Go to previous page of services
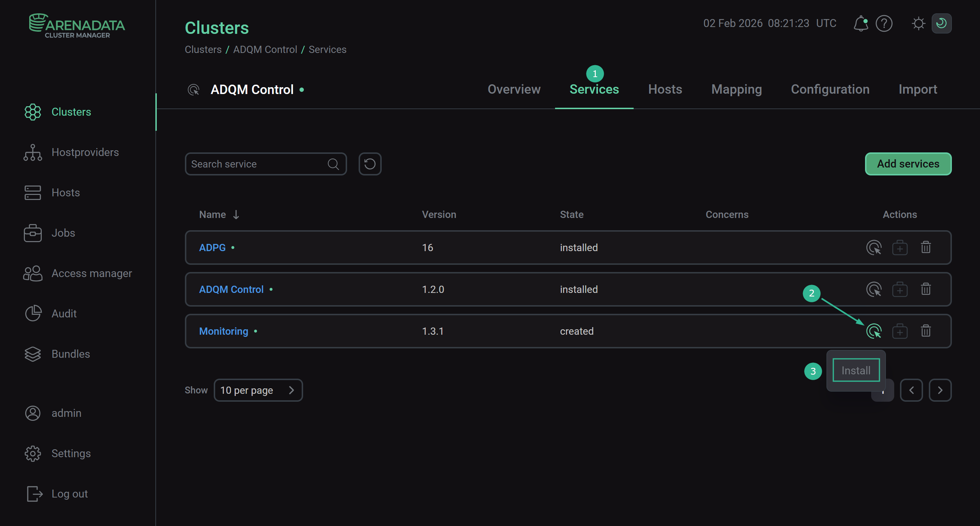 911,390
